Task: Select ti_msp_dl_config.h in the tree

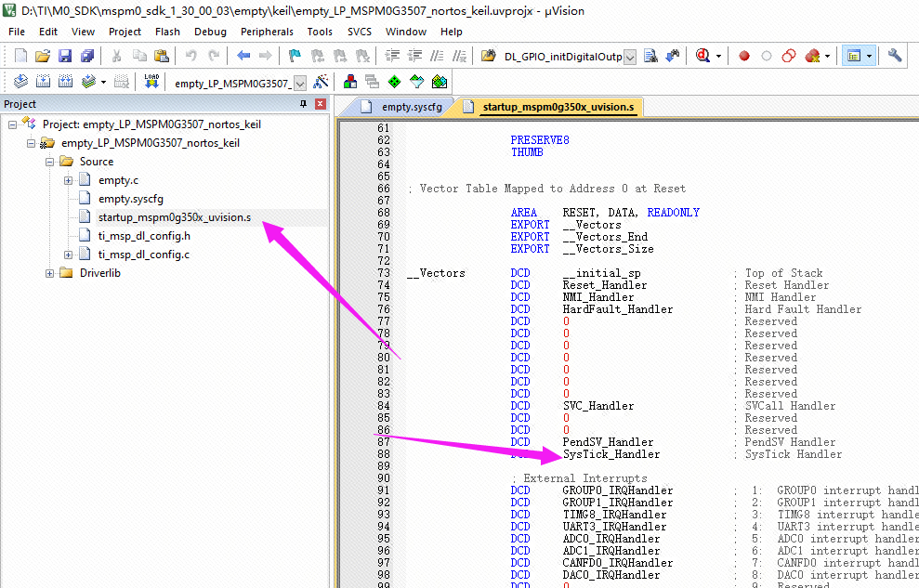Action: [144, 236]
